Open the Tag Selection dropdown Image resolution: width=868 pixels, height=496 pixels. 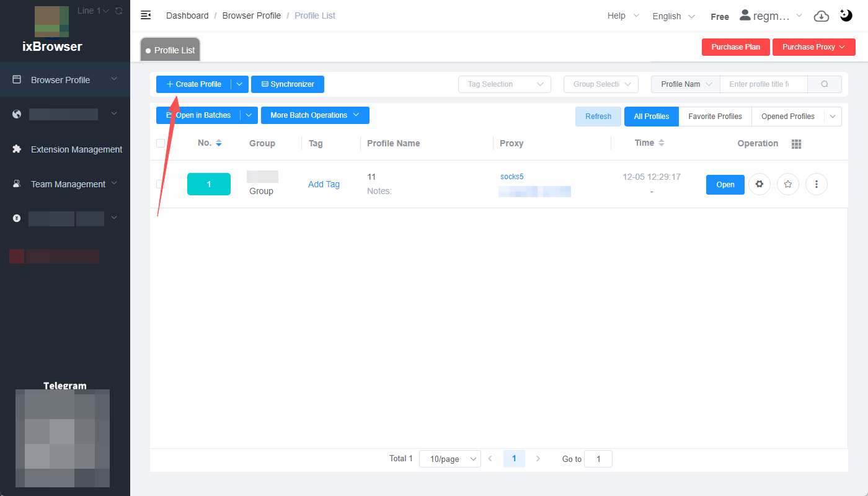click(504, 84)
